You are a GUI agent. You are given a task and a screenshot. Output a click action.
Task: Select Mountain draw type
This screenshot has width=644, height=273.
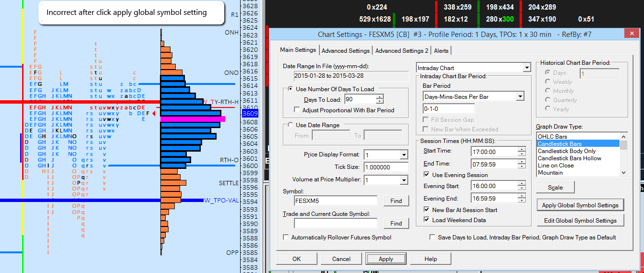578,172
